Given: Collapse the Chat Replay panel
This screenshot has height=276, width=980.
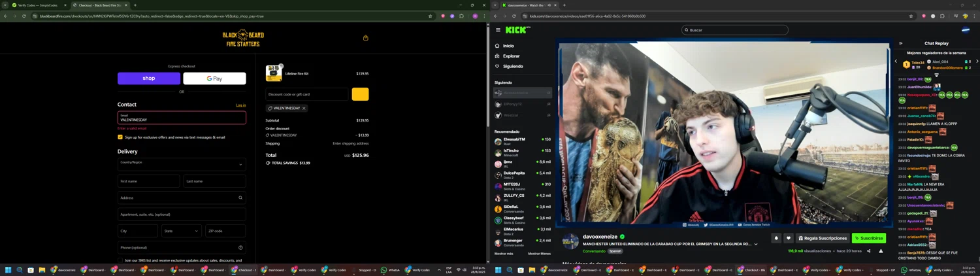Looking at the screenshot, I should [x=901, y=43].
